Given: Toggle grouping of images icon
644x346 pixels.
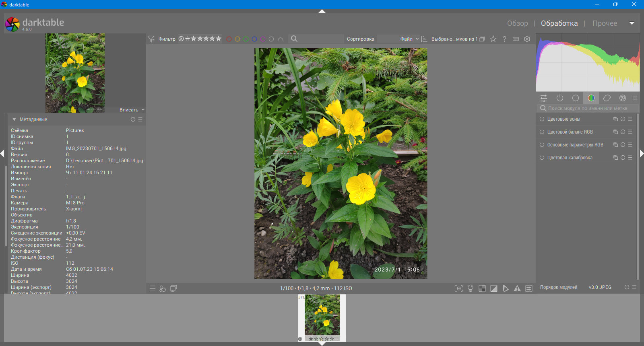Looking at the screenshot, I should [482, 39].
